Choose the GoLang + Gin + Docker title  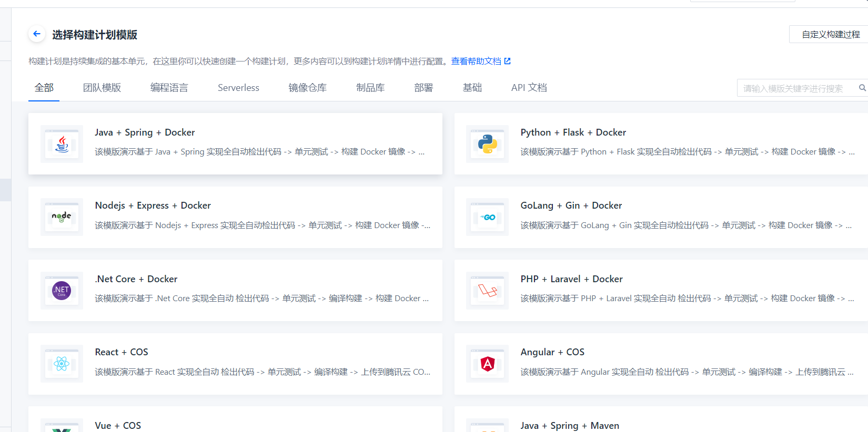571,205
